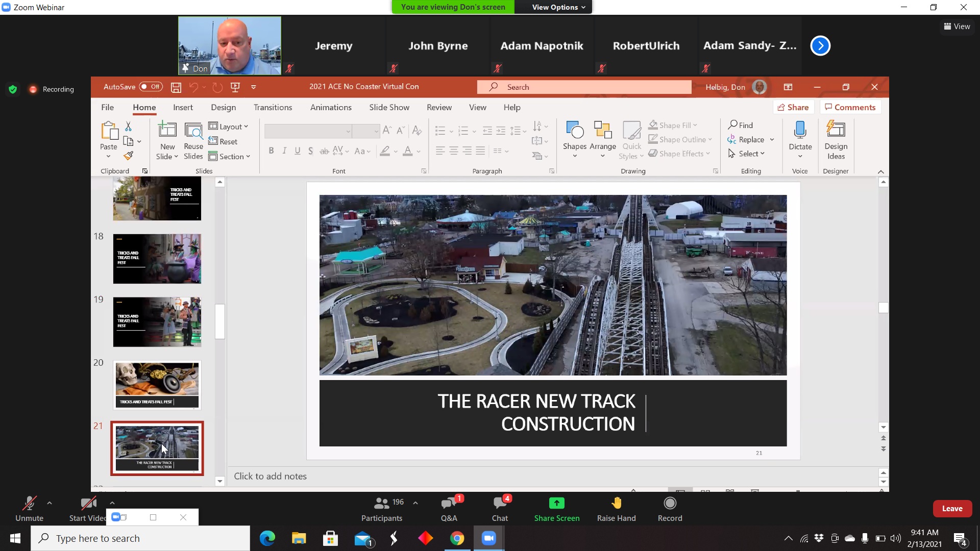Click the Share Screen icon
Image resolution: width=980 pixels, height=551 pixels.
(556, 504)
